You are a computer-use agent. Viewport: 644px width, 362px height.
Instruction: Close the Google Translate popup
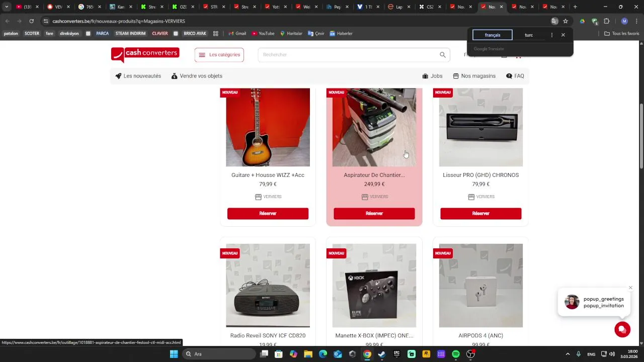[563, 35]
